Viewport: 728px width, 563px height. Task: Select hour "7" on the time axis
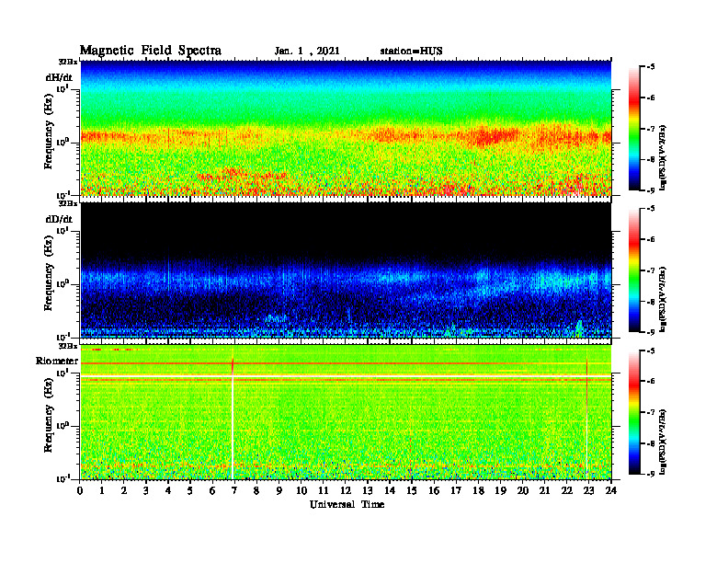[x=234, y=490]
